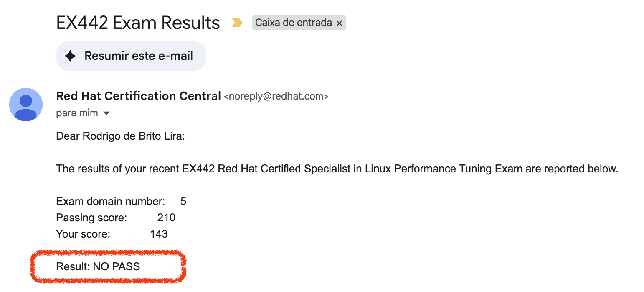Click the Exam domain number label
This screenshot has height=292, width=644.
(x=111, y=202)
